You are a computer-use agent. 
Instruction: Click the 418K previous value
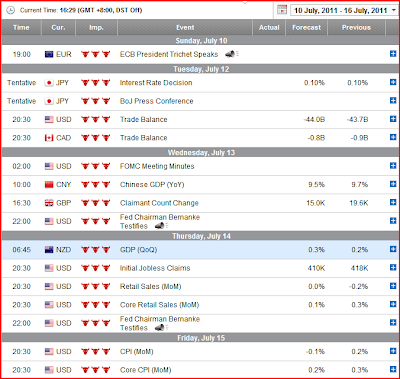point(360,268)
